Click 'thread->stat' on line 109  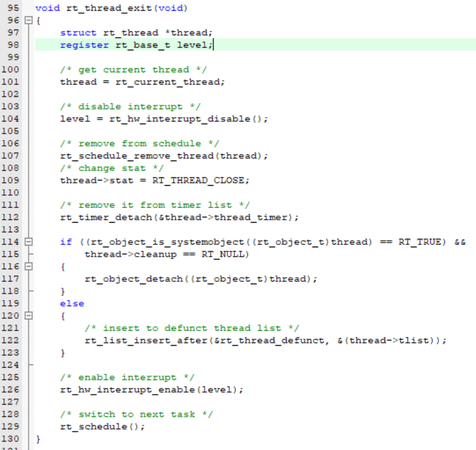tap(97, 180)
